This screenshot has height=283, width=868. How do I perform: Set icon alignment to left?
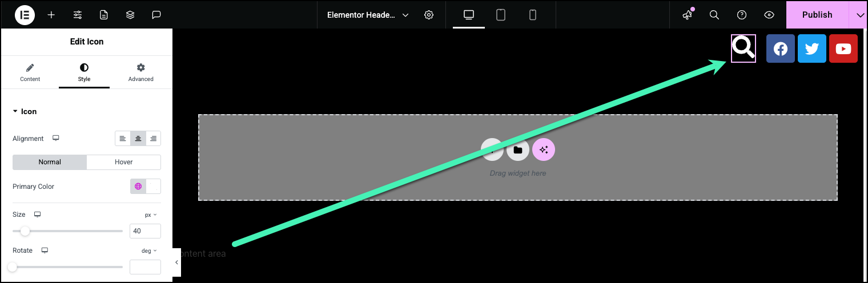pos(122,139)
